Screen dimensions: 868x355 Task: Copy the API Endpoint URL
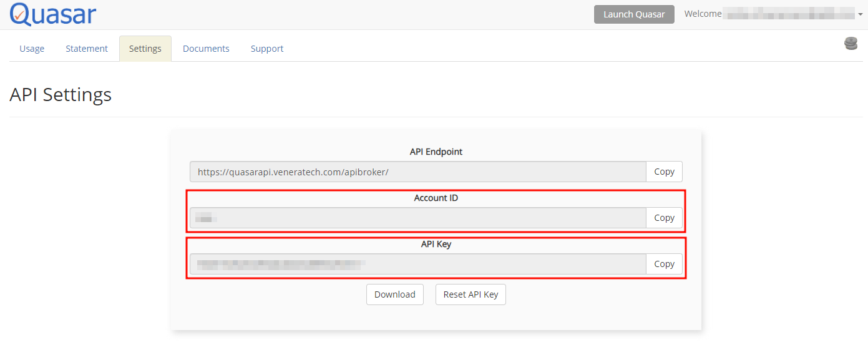[x=664, y=172]
